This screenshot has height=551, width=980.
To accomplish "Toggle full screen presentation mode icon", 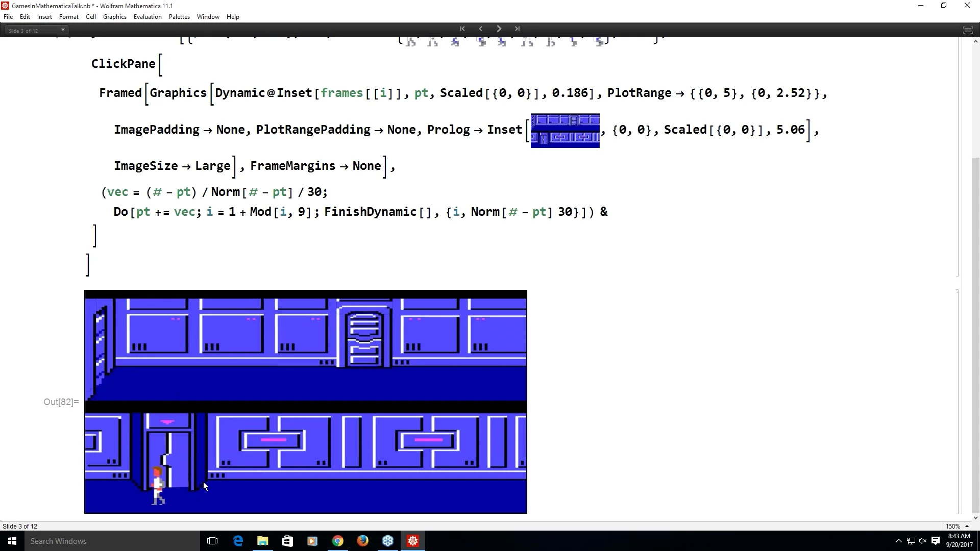I will [x=967, y=30].
